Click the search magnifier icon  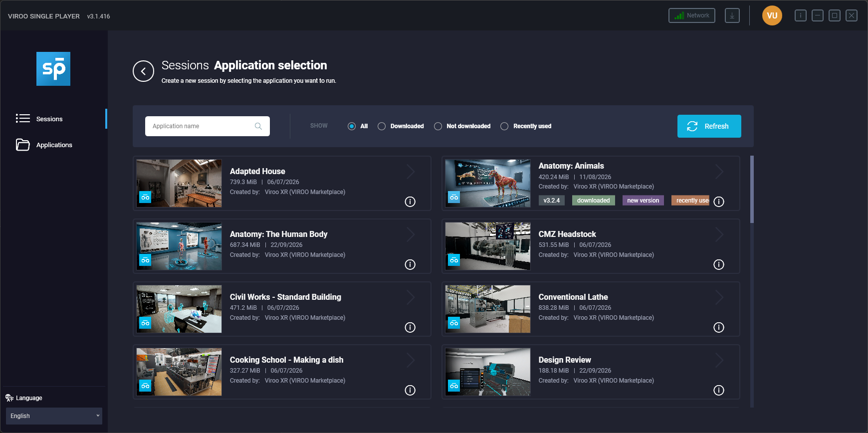point(258,126)
